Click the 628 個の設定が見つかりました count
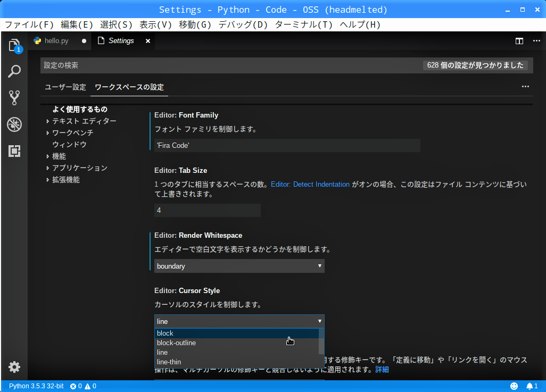This screenshot has height=392, width=546. [x=475, y=65]
